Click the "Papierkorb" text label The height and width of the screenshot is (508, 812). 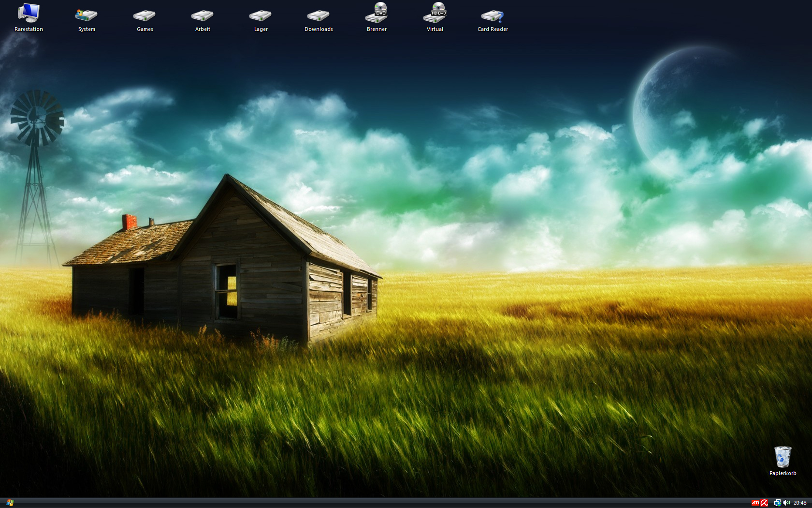pyautogui.click(x=783, y=473)
